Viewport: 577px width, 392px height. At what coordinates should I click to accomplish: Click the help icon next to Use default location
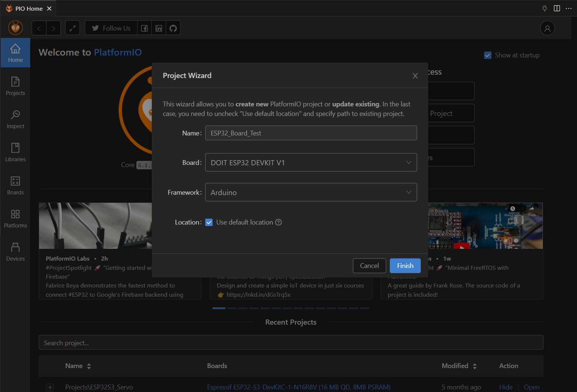279,222
